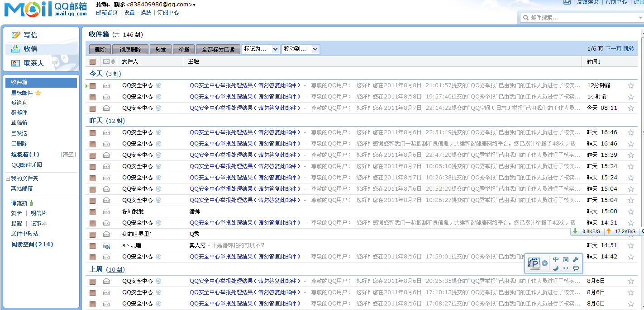Open the 收件箱 folder
The height and width of the screenshot is (310, 644).
coord(41,82)
